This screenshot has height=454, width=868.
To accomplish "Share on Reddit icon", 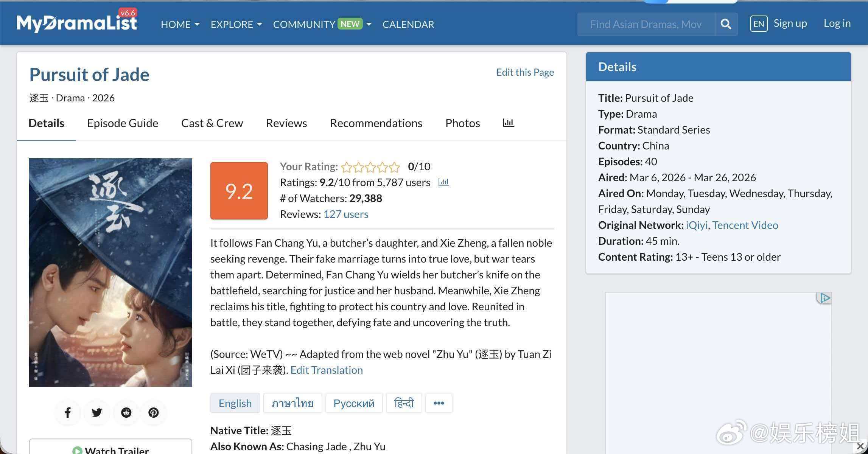I will coord(126,412).
